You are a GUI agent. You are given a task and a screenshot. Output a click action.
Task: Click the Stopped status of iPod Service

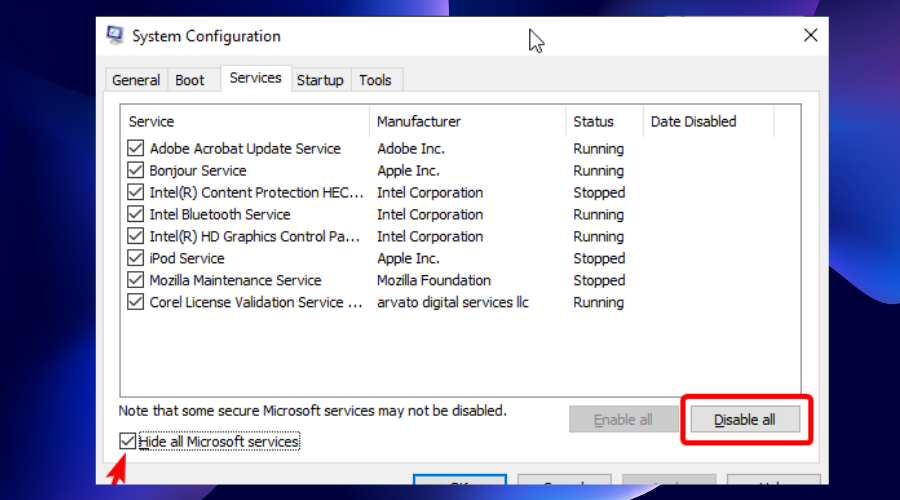coord(599,258)
